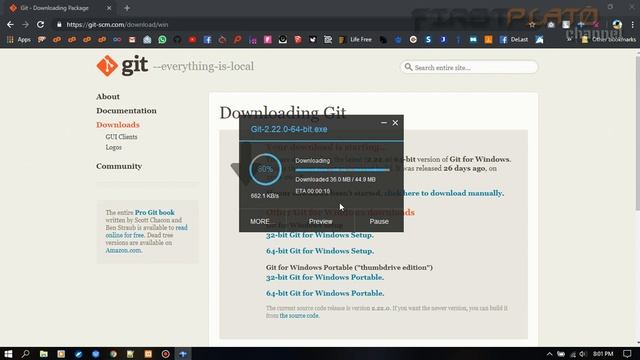This screenshot has width=640, height=360.
Task: Close the Git Downloading Package tab
Action: coord(109,8)
